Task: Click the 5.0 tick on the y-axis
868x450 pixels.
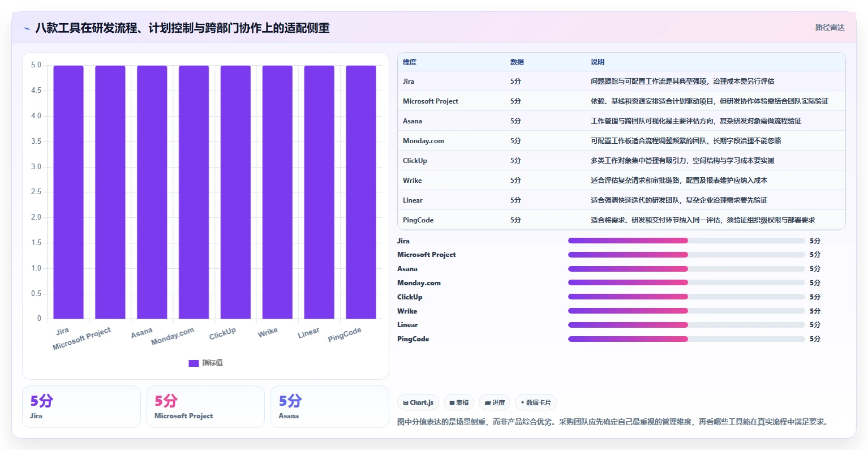Action: (36, 65)
